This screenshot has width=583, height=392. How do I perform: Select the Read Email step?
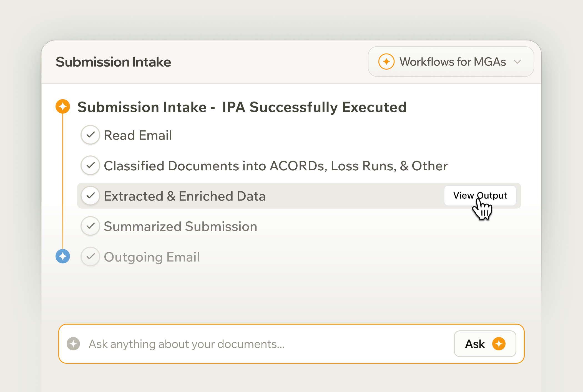tap(138, 135)
